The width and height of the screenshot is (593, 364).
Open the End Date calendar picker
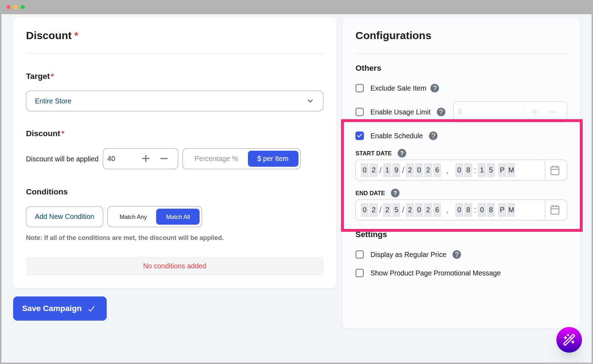(x=555, y=210)
